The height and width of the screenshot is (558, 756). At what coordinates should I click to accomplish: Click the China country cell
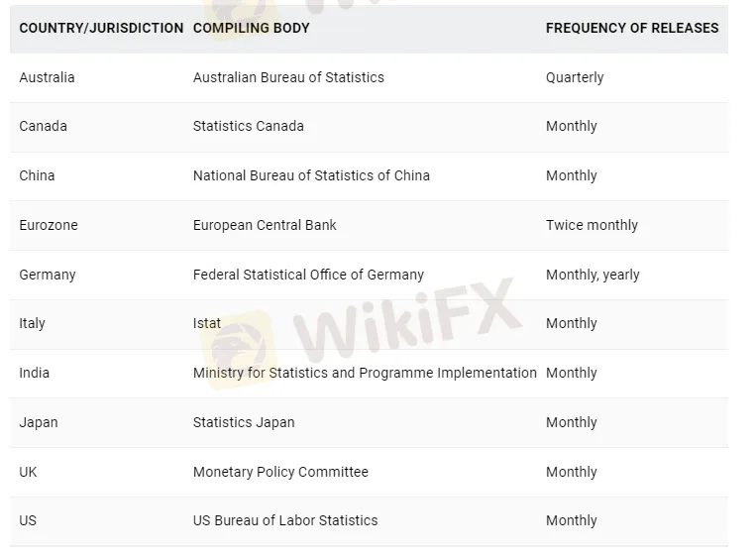click(x=37, y=175)
